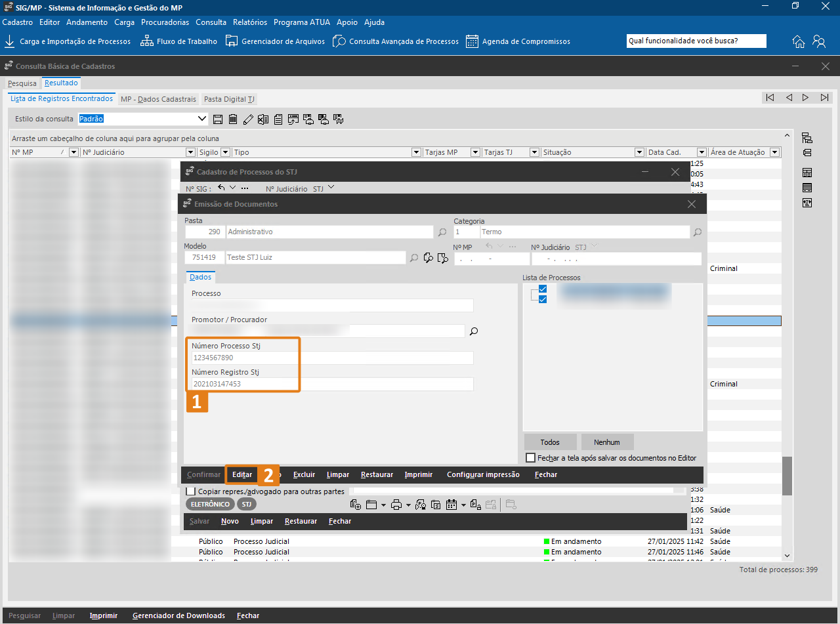This screenshot has height=624, width=840.
Task: Click magnifier next to Pasta field
Action: pos(442,232)
